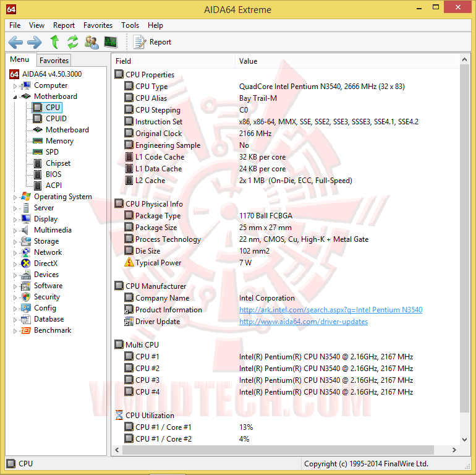
Task: Click the Software icon in tree
Action: (x=26, y=286)
